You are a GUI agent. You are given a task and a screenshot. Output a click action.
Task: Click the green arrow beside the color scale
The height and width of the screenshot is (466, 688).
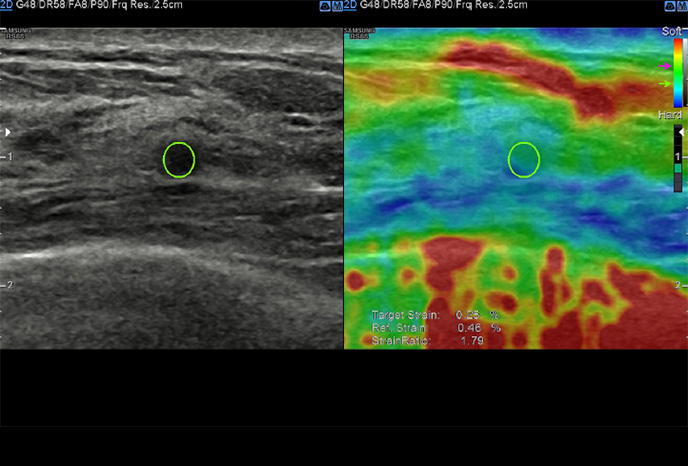(x=665, y=84)
